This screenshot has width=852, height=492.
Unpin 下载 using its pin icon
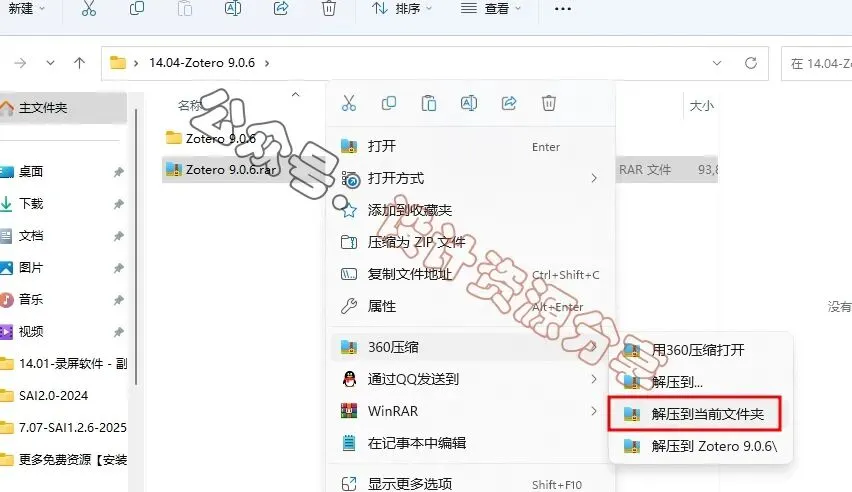coord(118,204)
